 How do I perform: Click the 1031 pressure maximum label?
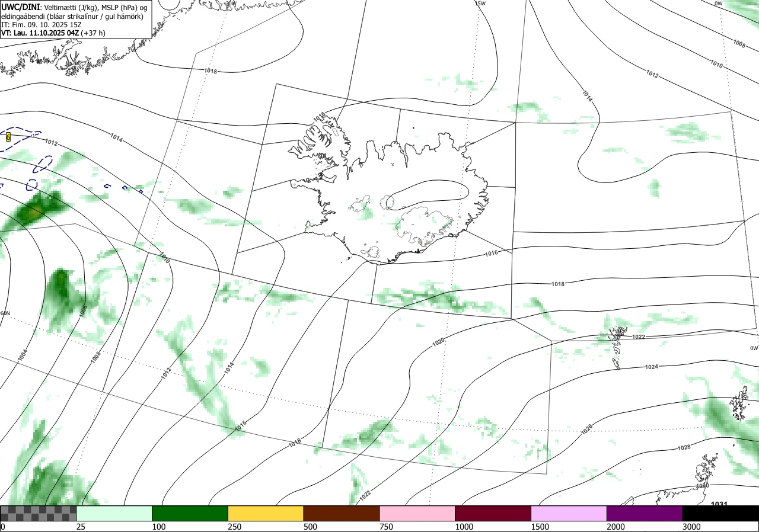[x=719, y=504]
